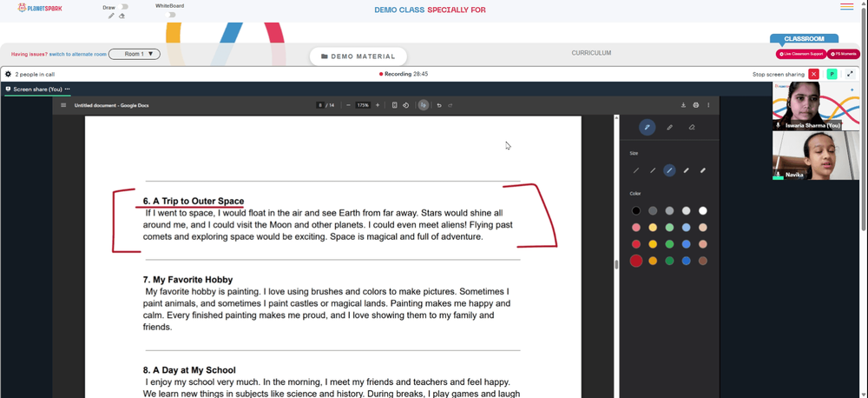Click the '2 people in call' label
The height and width of the screenshot is (398, 868).
pos(35,74)
